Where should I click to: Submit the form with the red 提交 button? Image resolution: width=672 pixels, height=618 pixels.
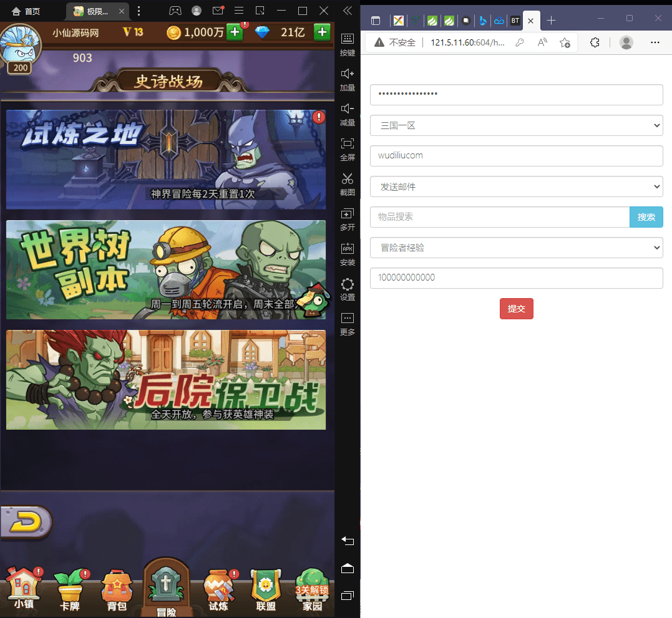[x=517, y=309]
